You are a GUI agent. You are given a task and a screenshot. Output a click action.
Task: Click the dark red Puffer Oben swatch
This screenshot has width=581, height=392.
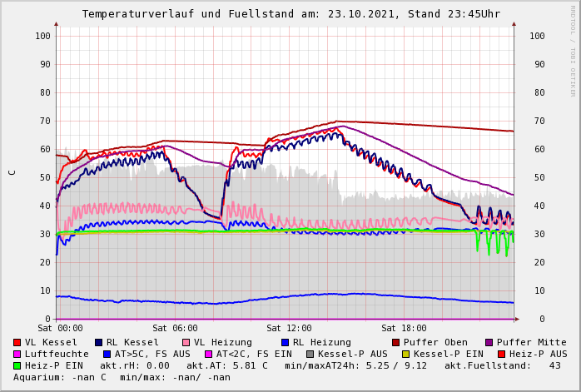(396, 342)
